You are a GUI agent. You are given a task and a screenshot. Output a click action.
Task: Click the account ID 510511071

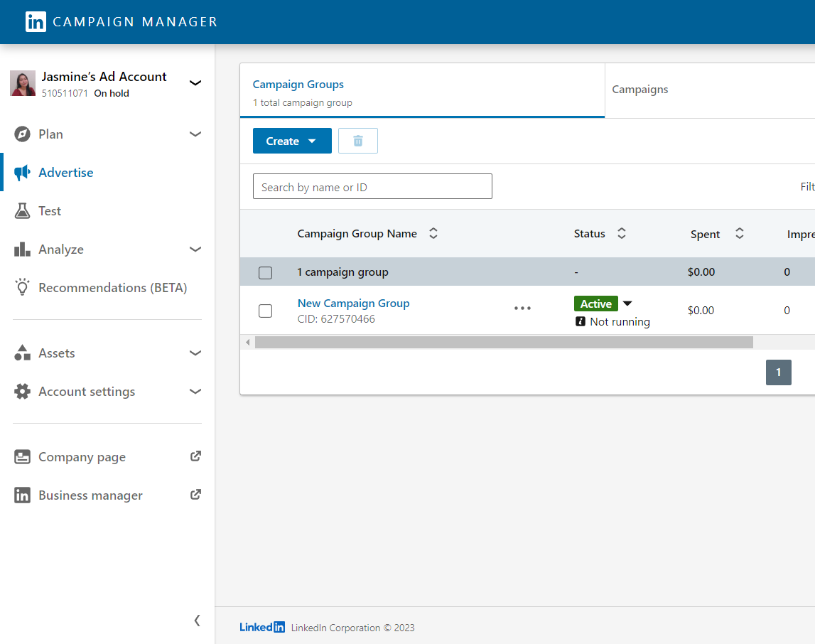tap(65, 94)
